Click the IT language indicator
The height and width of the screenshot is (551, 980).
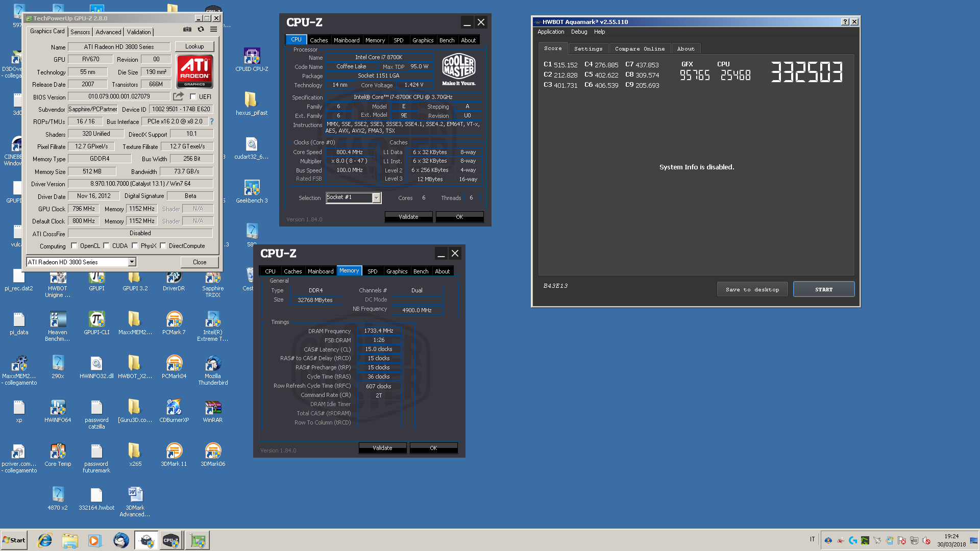tap(812, 539)
